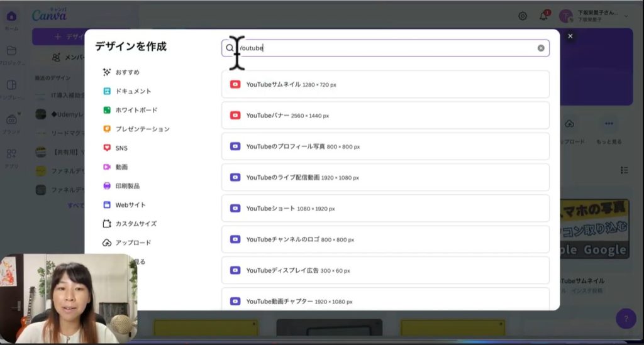Select the おすすめ category

[127, 72]
